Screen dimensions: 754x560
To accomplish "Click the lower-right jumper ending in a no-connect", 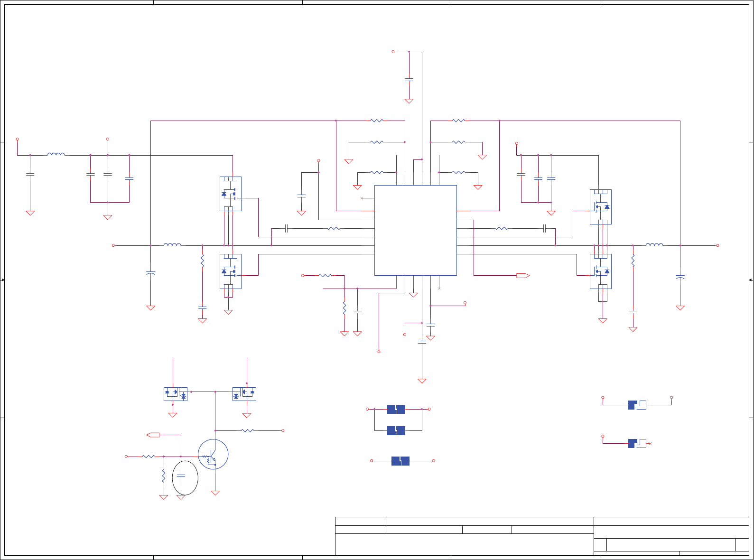I will [x=637, y=443].
